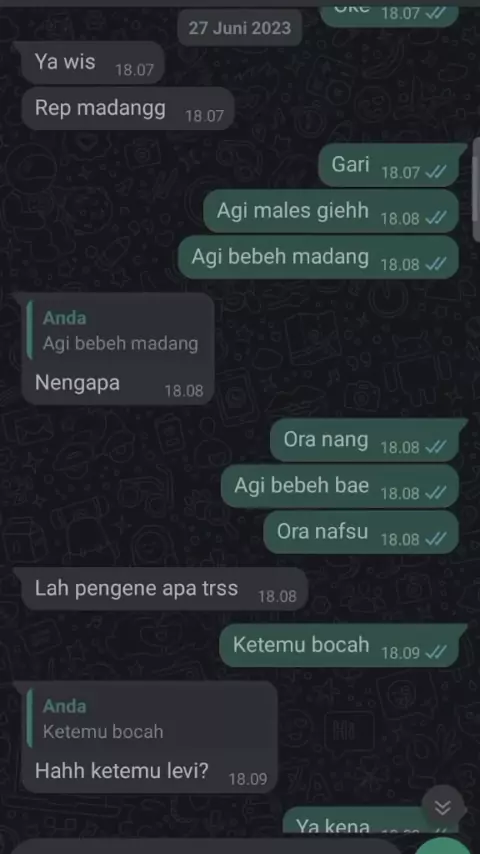Click checkmarks beside Ora nafsu message
The width and height of the screenshot is (480, 854).
click(x=436, y=539)
